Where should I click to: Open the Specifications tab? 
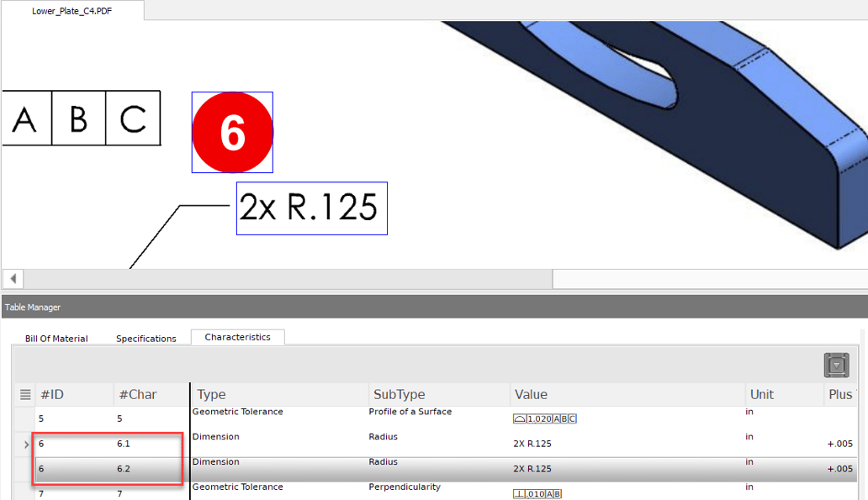pyautogui.click(x=146, y=339)
